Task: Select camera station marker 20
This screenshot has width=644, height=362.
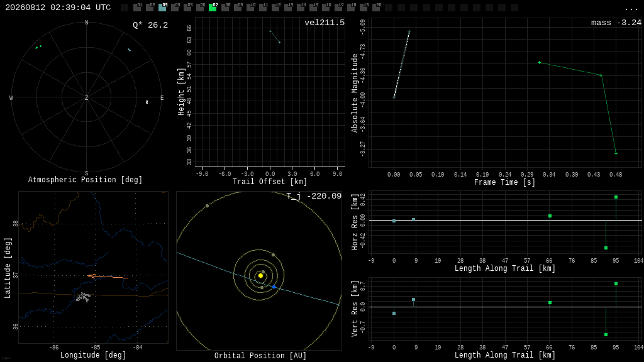Action: tap(377, 7)
